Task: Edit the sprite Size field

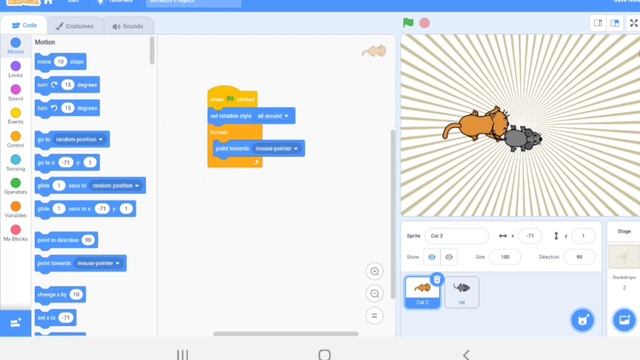Action: (505, 257)
